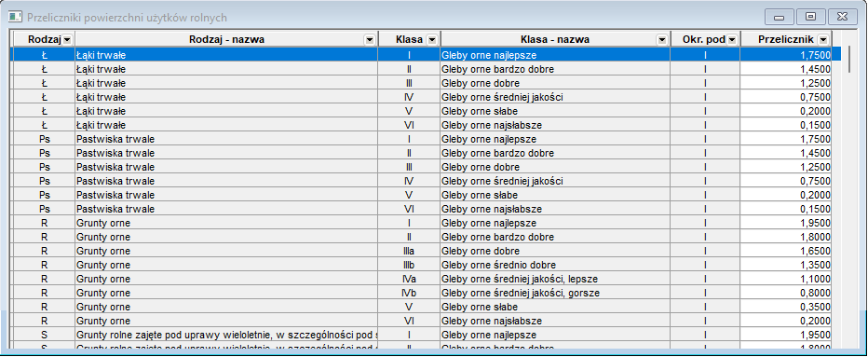Click Grunty orne row with value 1,9500
The image size is (868, 357).
click(x=421, y=223)
